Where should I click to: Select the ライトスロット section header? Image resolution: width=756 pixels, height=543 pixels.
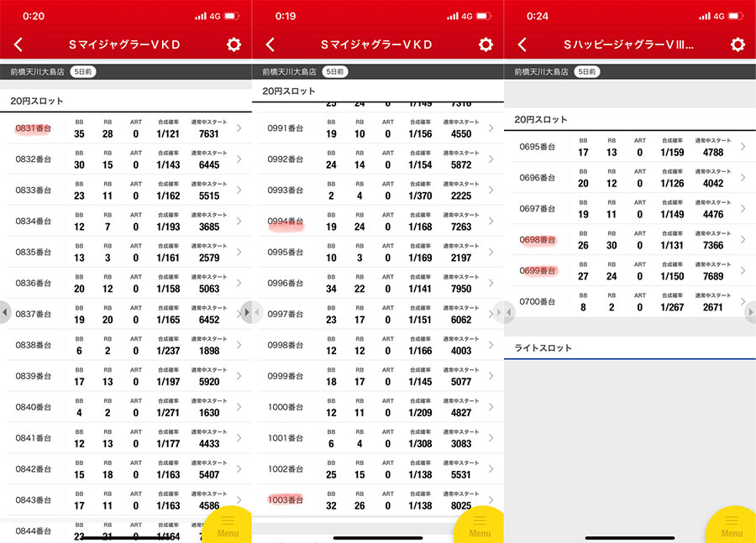pos(543,347)
